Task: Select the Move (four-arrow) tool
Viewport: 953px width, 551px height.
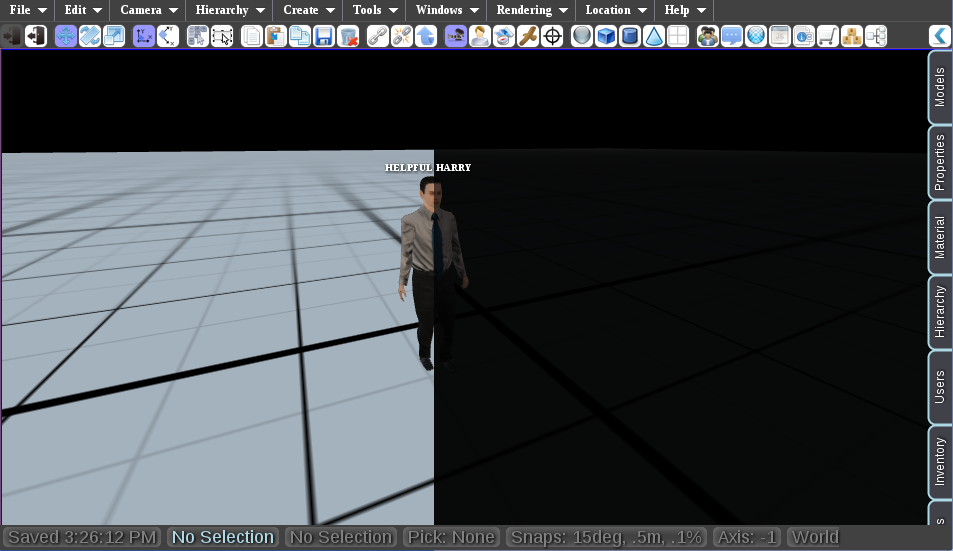Action: pyautogui.click(x=66, y=36)
